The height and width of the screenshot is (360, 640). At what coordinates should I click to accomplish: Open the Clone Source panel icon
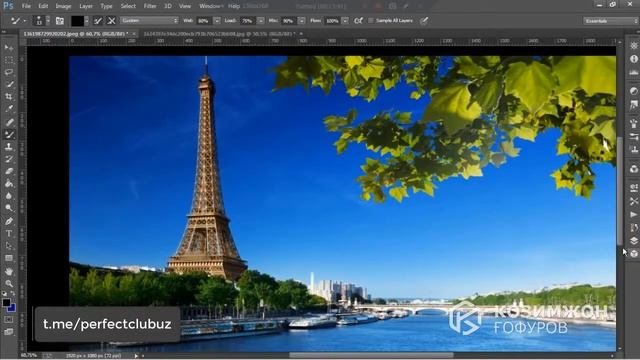tap(633, 150)
